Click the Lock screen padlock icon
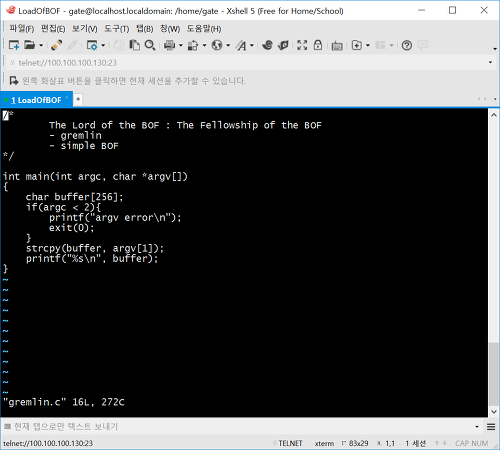The image size is (500, 450). pos(318,45)
